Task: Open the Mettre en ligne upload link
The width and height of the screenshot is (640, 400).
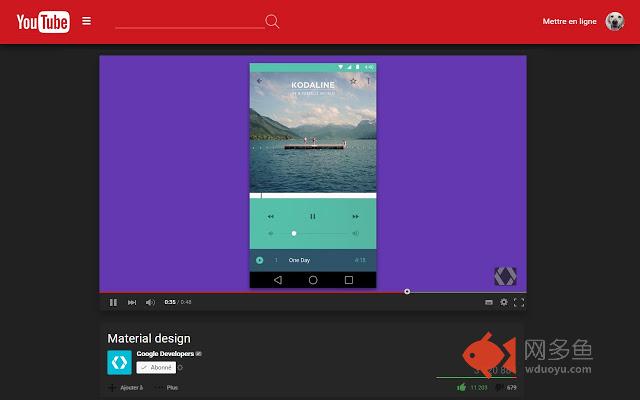Action: point(569,21)
